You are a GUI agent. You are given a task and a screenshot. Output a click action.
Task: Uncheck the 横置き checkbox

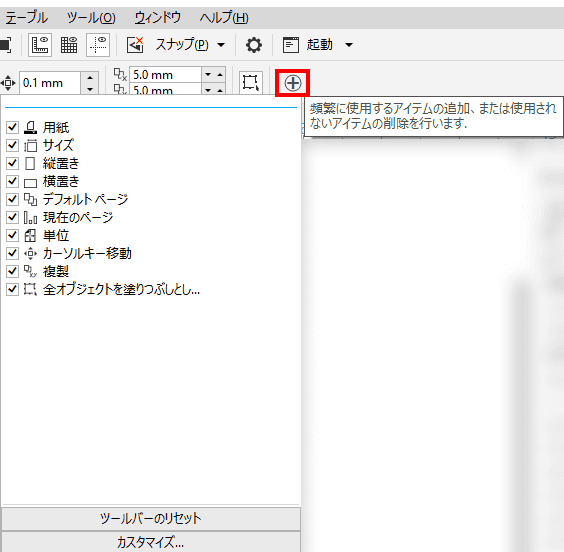[x=12, y=181]
